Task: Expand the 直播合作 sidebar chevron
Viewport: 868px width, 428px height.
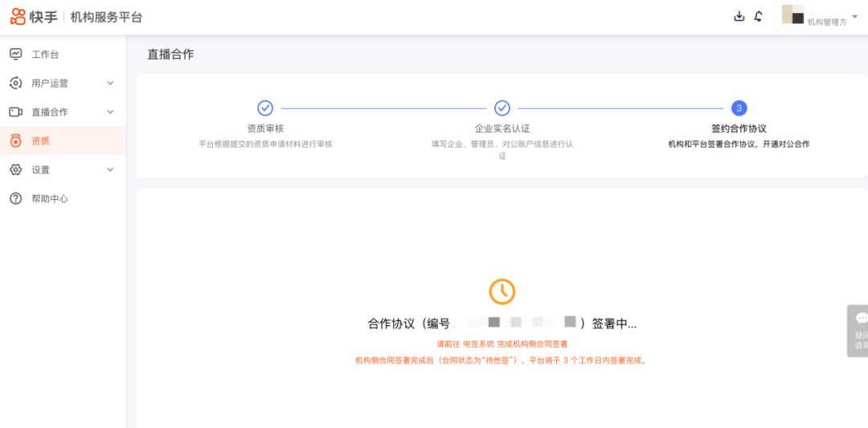Action: coord(110,112)
